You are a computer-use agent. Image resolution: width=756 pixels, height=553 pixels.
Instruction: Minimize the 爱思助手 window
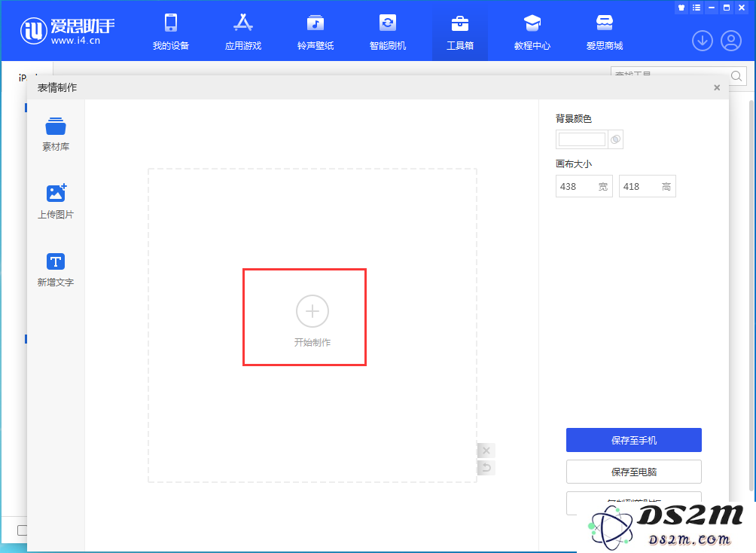pos(711,8)
